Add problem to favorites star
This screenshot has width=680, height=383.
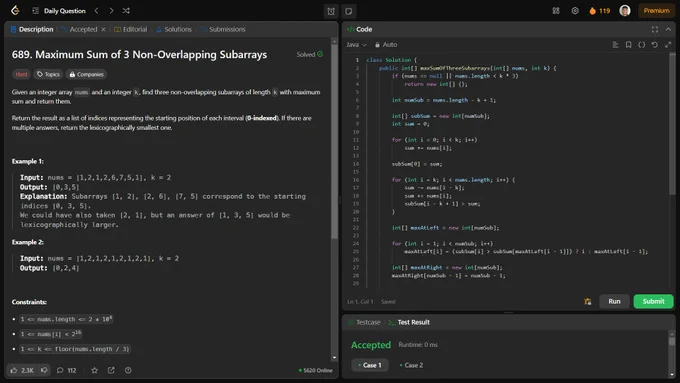click(95, 370)
